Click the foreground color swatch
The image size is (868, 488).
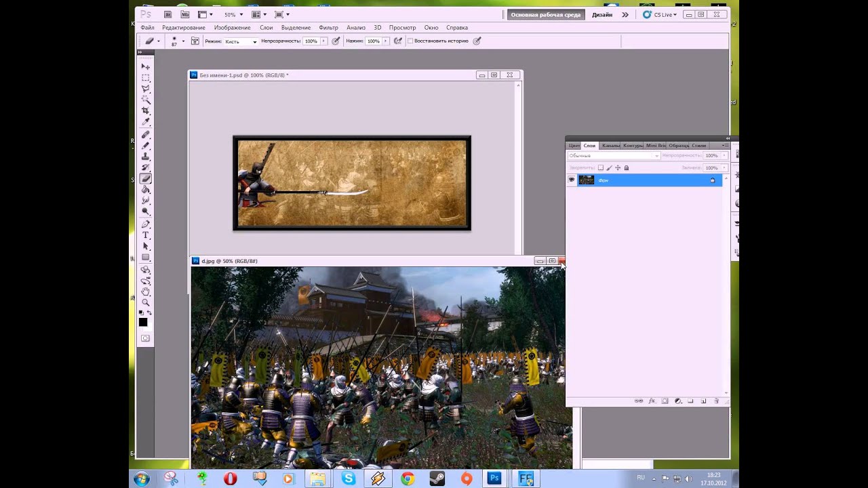[143, 323]
